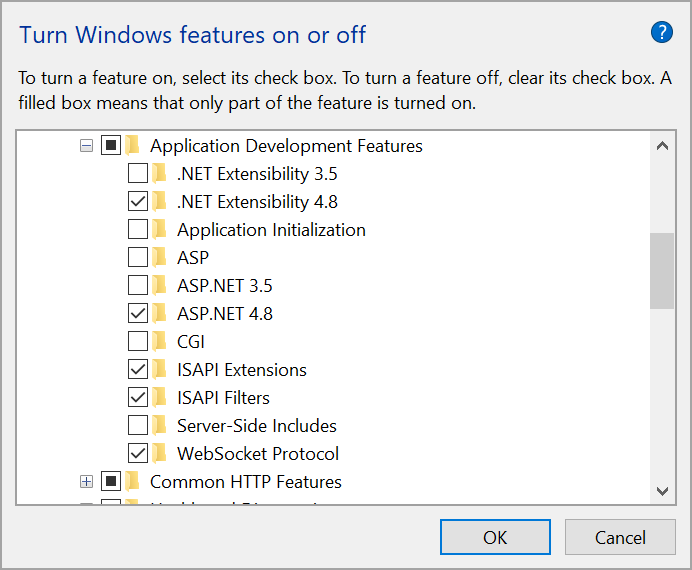Select the ISAPI Filters label

(x=223, y=398)
